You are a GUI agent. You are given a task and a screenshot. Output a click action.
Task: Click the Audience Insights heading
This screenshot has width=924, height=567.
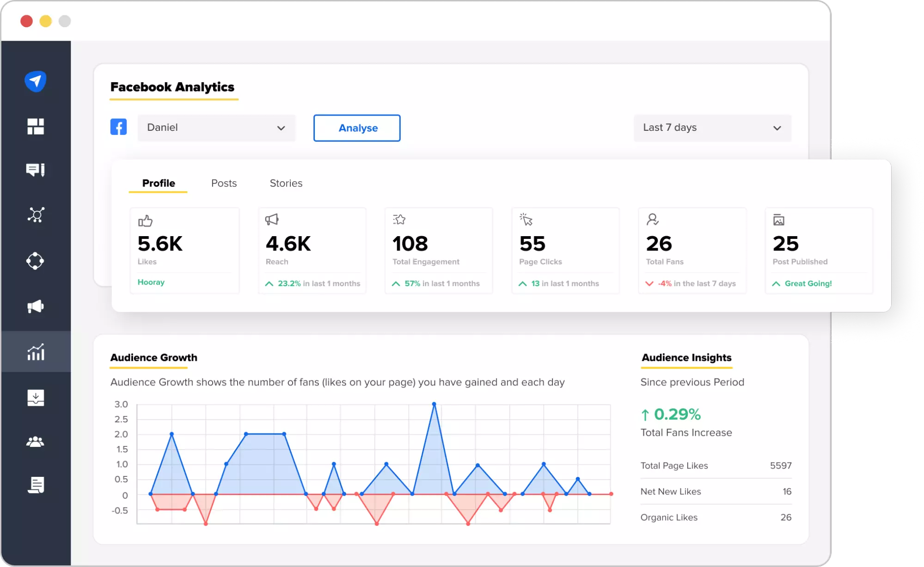point(686,358)
